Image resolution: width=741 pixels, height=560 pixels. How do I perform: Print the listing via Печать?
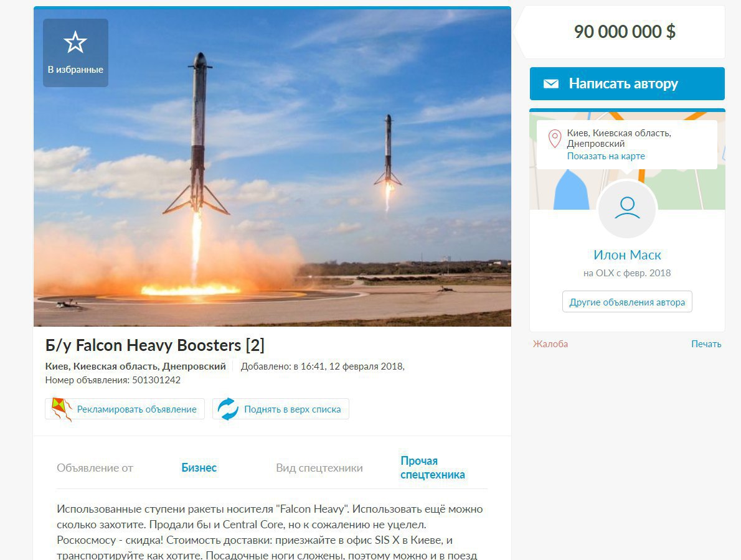click(x=706, y=343)
